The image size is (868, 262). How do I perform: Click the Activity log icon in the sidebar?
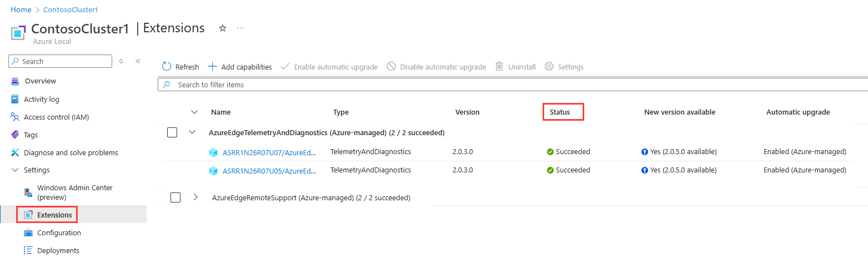tap(15, 100)
